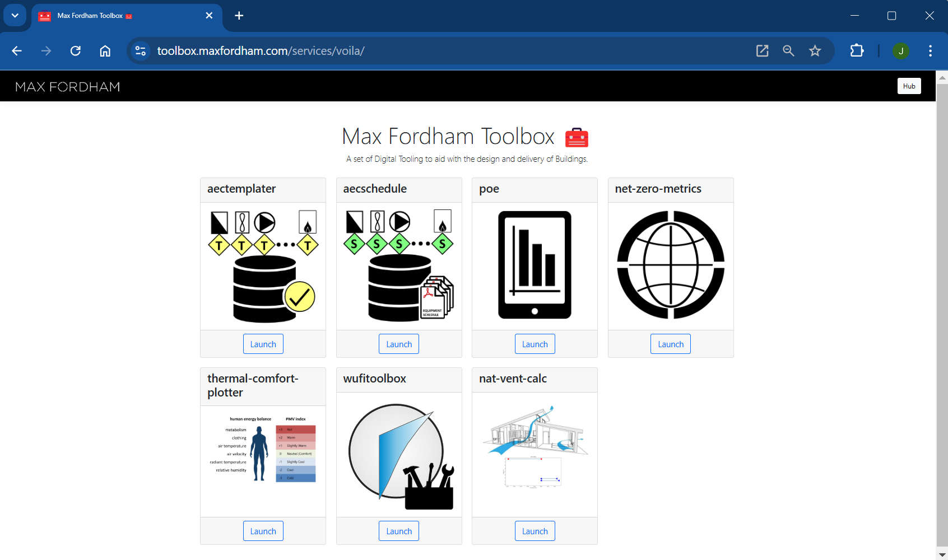Open the browser extensions puzzle icon
Screen dimensions: 948x560
tap(857, 51)
